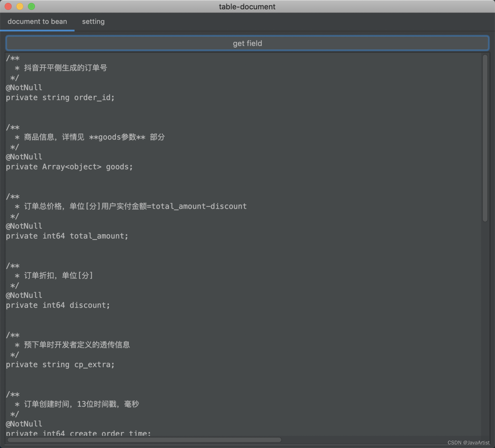Maximize window using the green button
Viewport: 495px width, 448px height.
pyautogui.click(x=31, y=6)
